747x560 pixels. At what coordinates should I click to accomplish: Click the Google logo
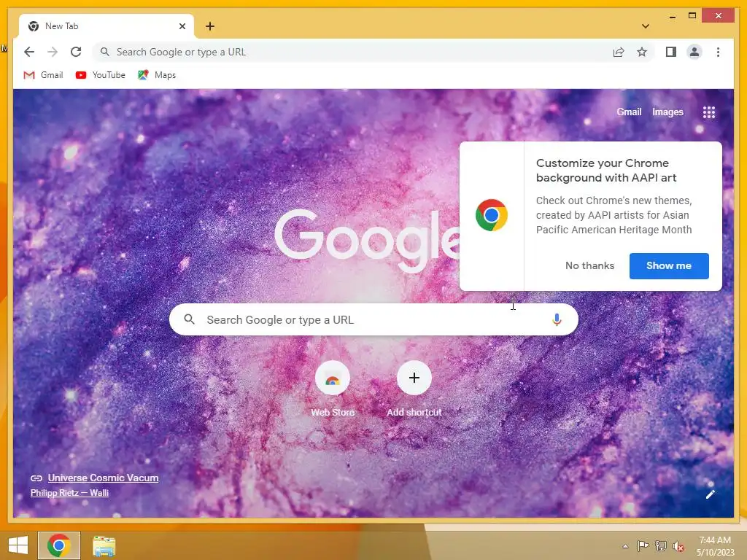(367, 241)
